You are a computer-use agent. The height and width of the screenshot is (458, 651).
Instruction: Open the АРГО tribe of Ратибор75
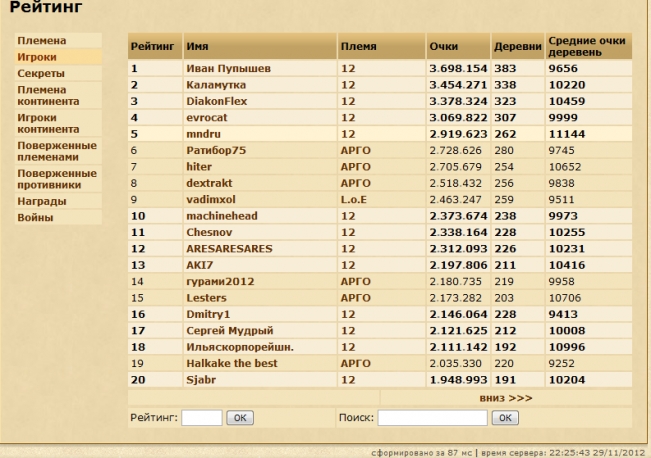(355, 149)
